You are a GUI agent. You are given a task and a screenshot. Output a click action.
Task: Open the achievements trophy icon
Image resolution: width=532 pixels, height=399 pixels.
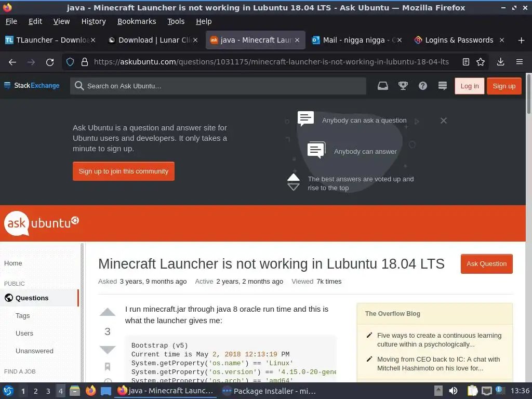[x=403, y=86]
